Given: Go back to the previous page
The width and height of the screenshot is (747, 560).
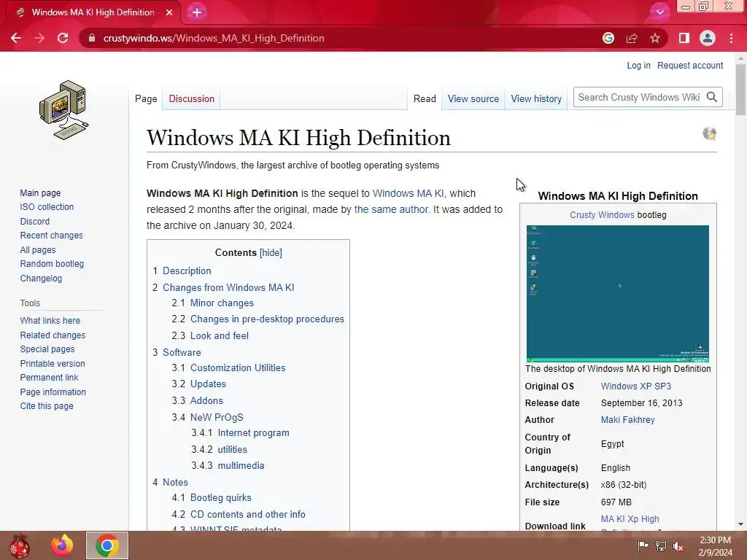Looking at the screenshot, I should (16, 38).
